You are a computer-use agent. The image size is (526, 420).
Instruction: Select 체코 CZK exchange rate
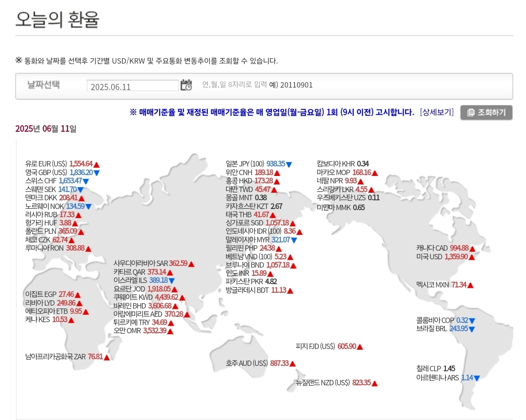point(50,240)
